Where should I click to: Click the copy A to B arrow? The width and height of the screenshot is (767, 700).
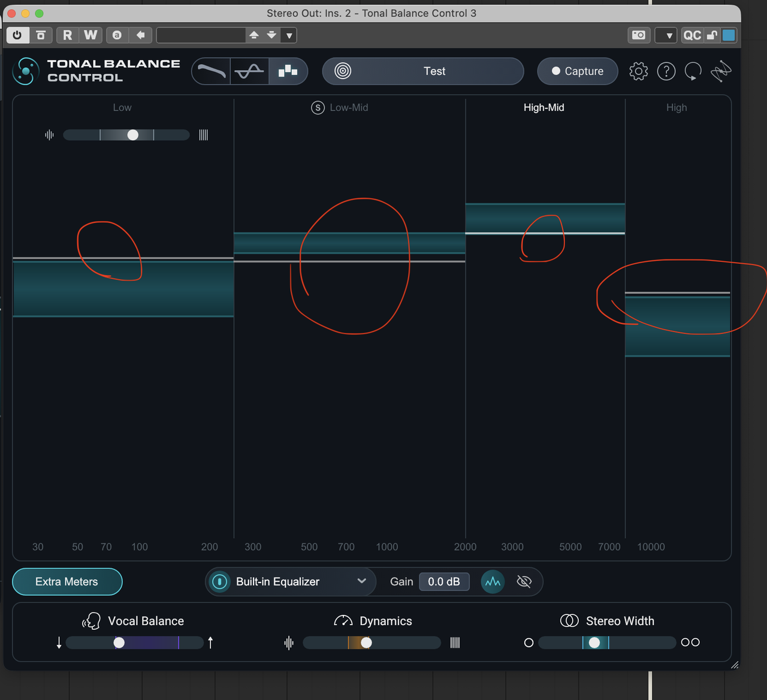pyautogui.click(x=141, y=35)
